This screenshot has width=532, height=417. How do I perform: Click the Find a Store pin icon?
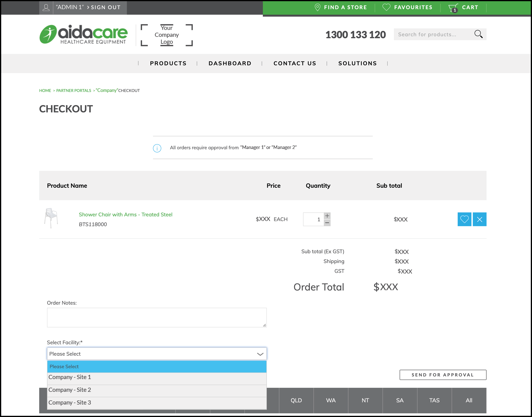tap(317, 7)
